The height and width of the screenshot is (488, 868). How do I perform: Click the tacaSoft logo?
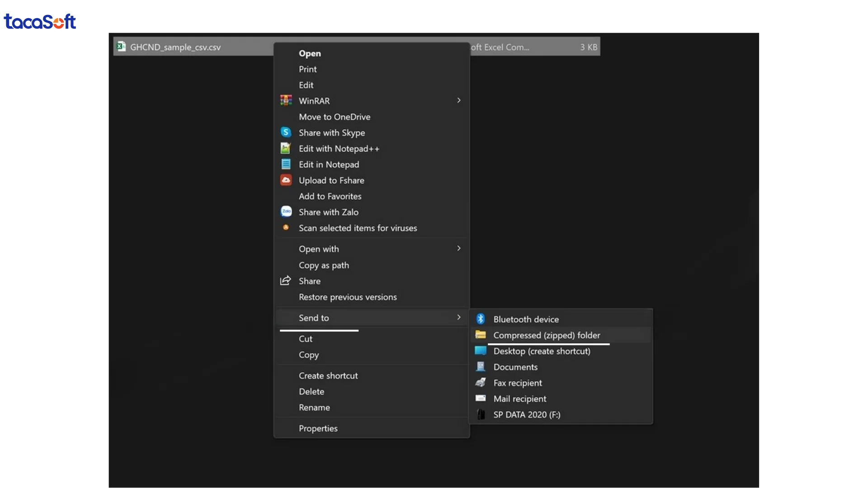[x=40, y=21]
